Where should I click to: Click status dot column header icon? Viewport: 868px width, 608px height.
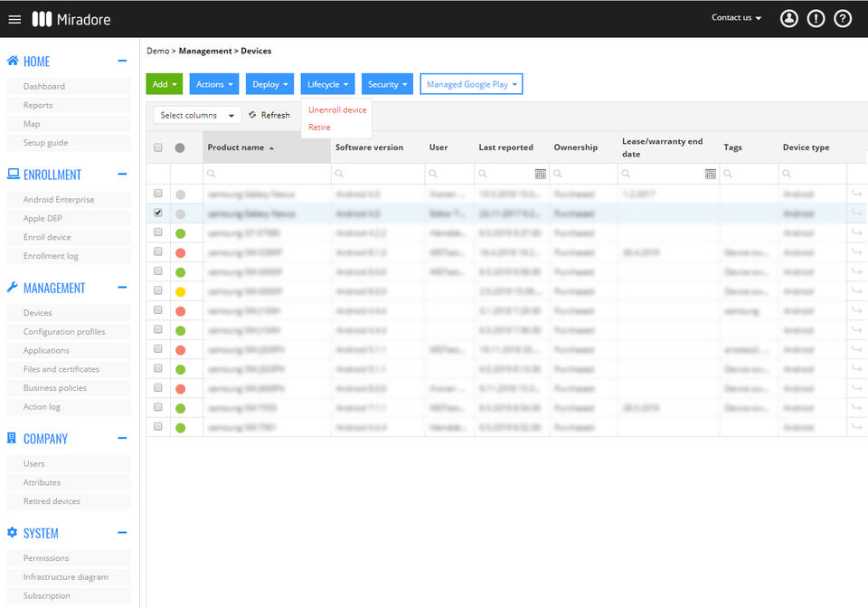pos(180,147)
